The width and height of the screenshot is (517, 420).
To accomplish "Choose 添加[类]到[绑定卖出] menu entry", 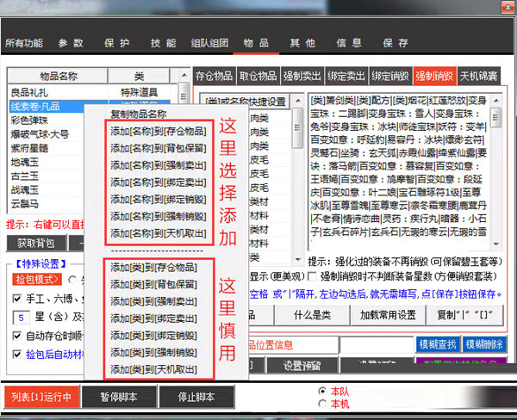I will (x=153, y=318).
